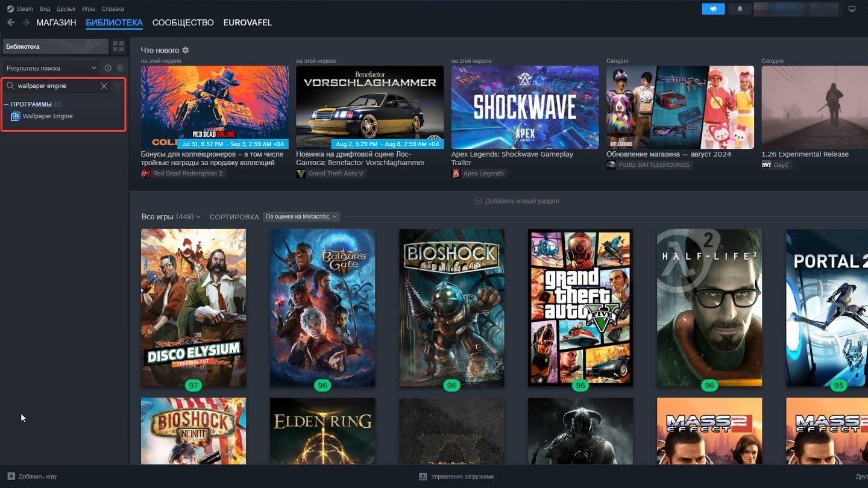Go forward with the right navigation arrow
Screen dimensions: 868x488
(x=26, y=22)
